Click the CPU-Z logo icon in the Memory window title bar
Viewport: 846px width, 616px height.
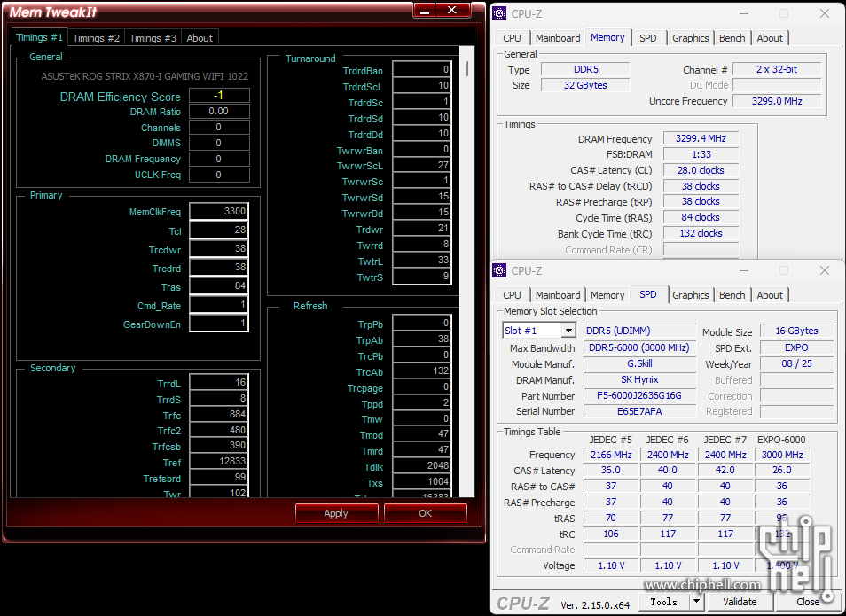499,13
